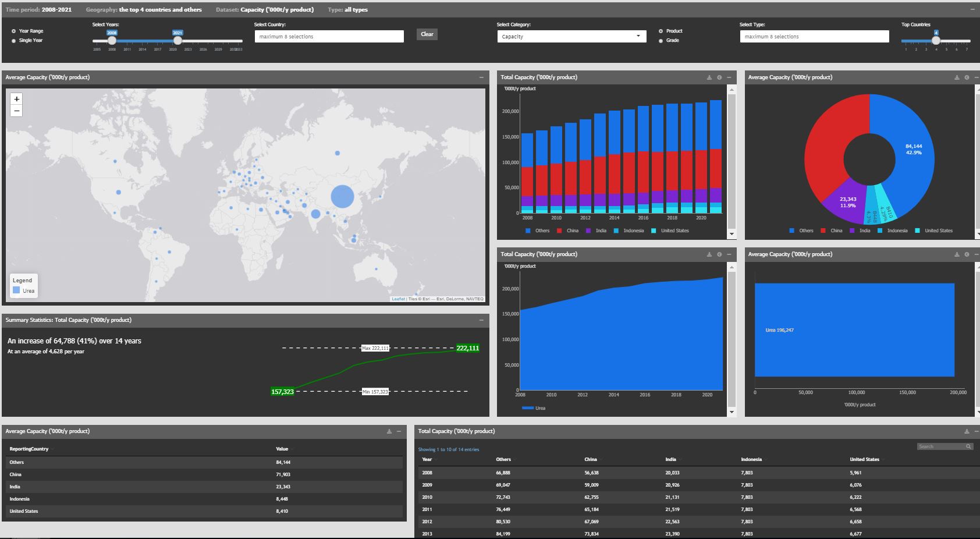The width and height of the screenshot is (980, 539).
Task: Sort table by the China column header
Action: (591, 459)
